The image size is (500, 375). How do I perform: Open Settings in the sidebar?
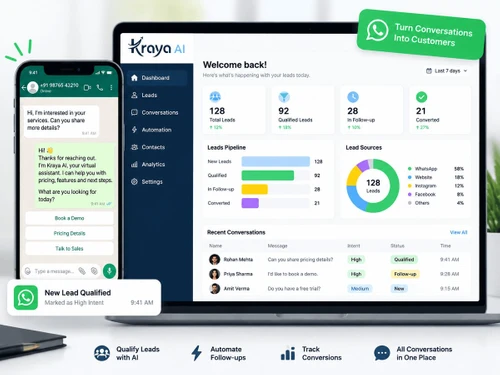(x=147, y=182)
